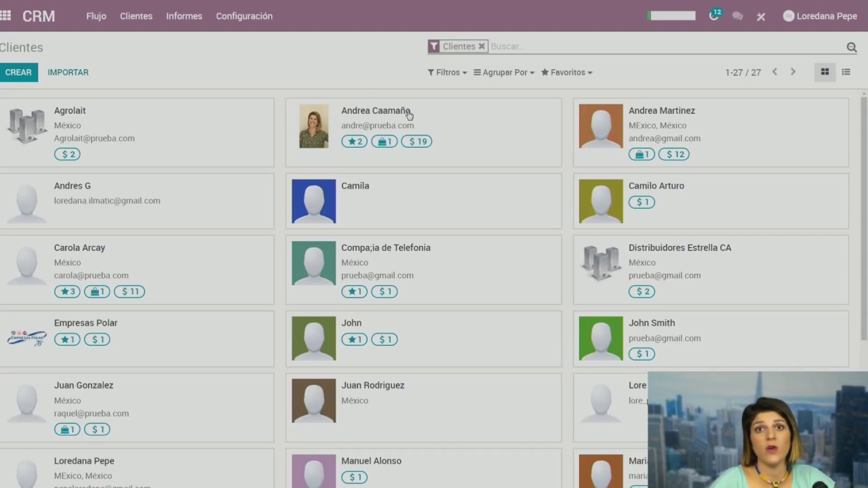This screenshot has height=488, width=868.
Task: Open activities clock icon with badge 12
Action: pyautogui.click(x=715, y=15)
